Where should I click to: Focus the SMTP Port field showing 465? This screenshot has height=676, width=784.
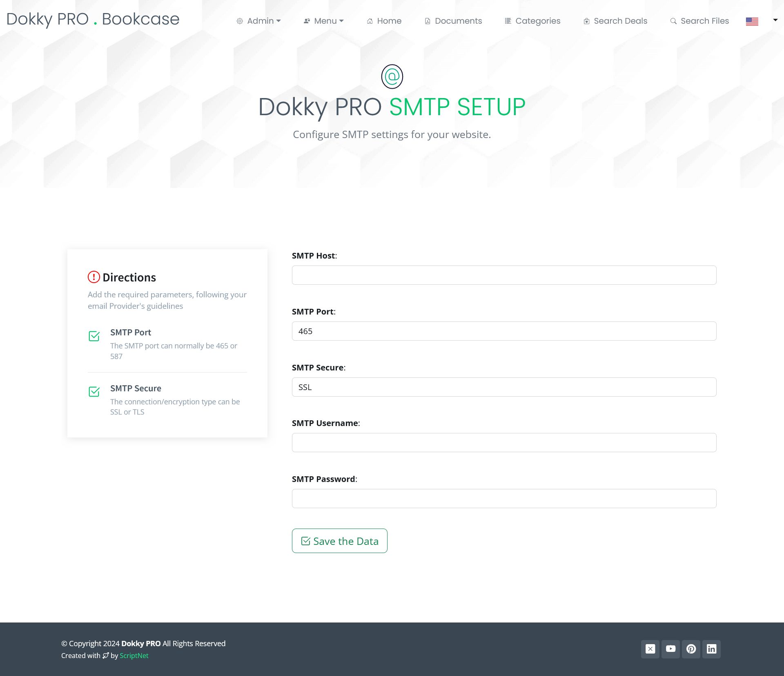[x=504, y=331]
